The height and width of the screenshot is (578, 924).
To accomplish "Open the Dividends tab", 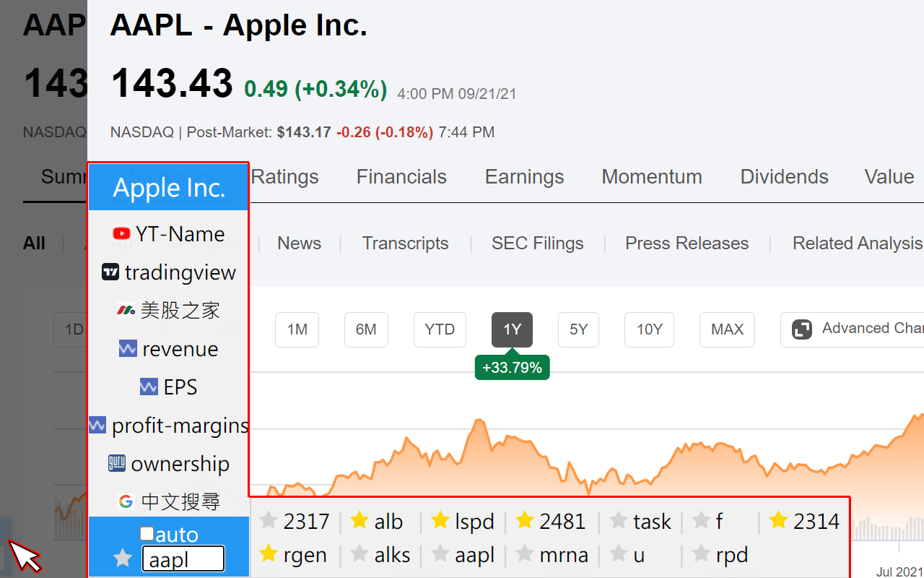I will click(x=785, y=177).
